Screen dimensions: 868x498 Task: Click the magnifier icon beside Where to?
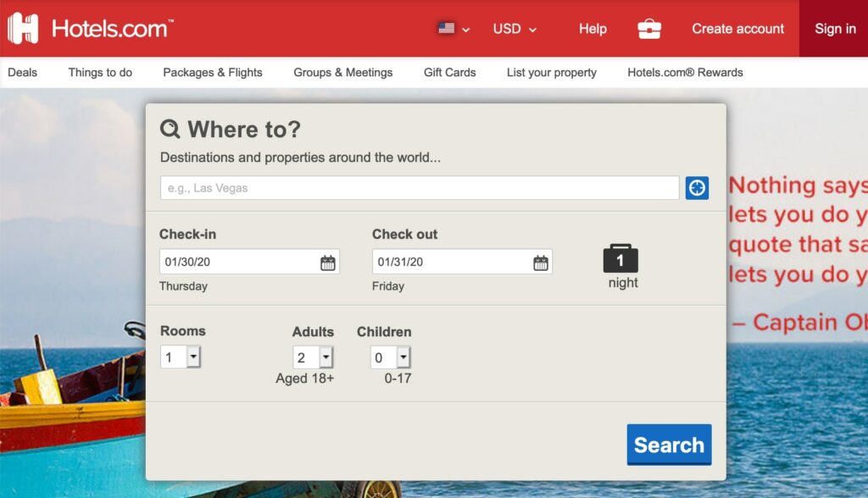click(x=170, y=129)
